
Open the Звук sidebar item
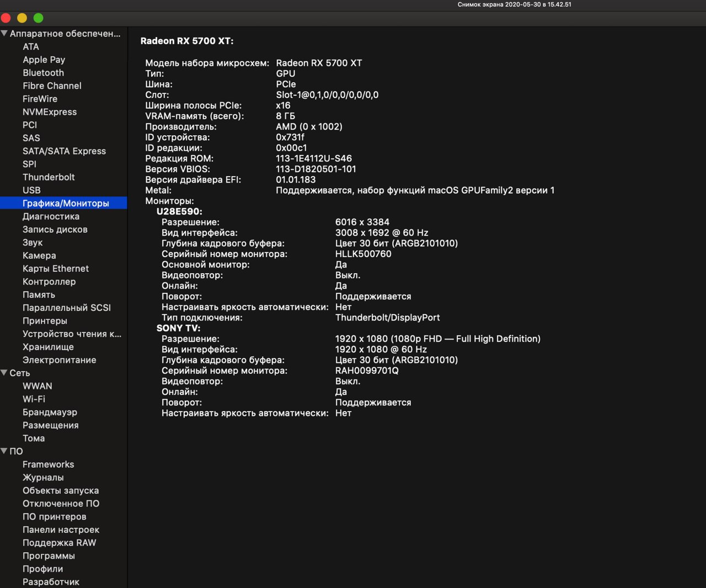33,243
